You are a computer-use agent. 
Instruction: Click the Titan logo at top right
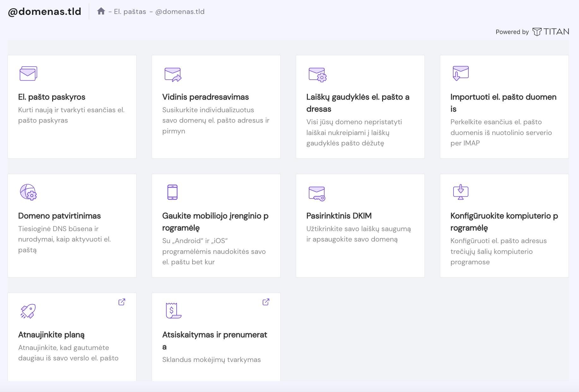pos(551,32)
